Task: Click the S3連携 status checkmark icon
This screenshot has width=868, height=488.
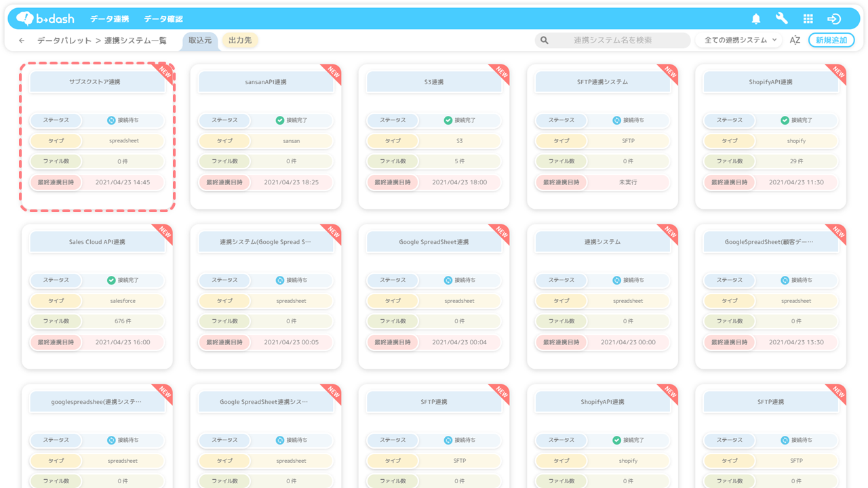Action: click(x=448, y=120)
